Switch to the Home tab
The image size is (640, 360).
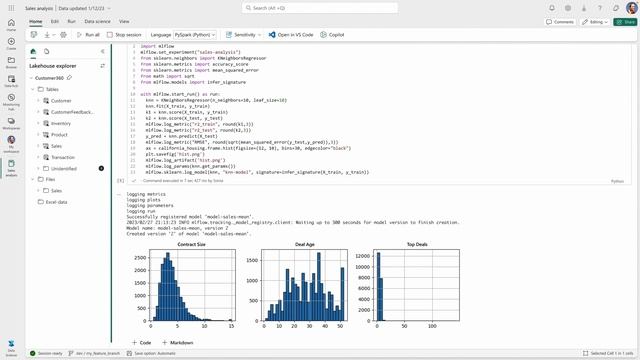36,21
